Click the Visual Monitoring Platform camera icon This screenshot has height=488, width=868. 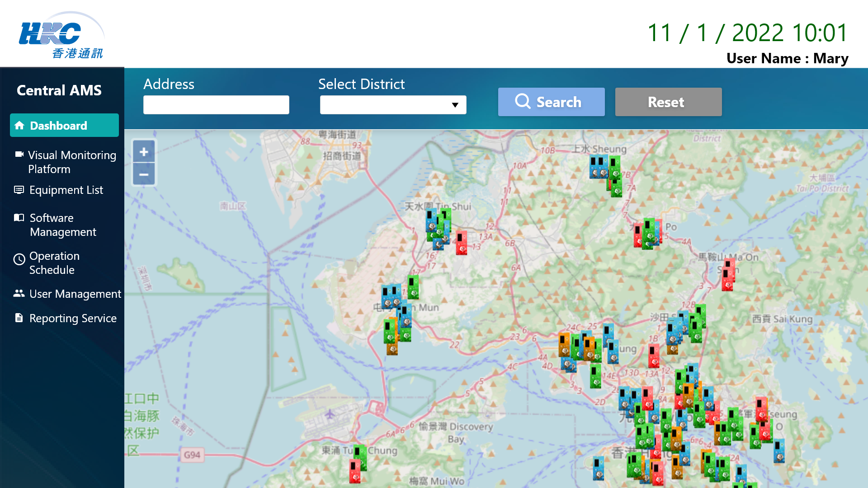point(19,154)
